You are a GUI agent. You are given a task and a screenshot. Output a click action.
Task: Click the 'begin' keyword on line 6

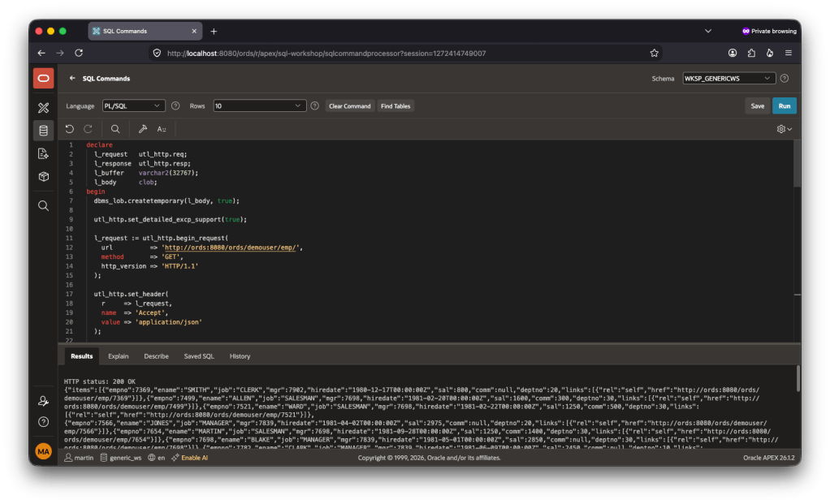(96, 192)
